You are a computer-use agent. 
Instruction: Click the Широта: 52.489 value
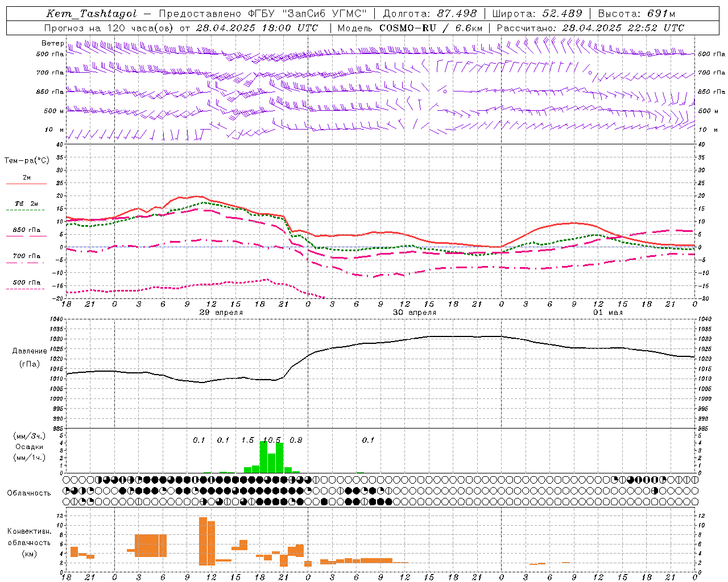pos(537,14)
